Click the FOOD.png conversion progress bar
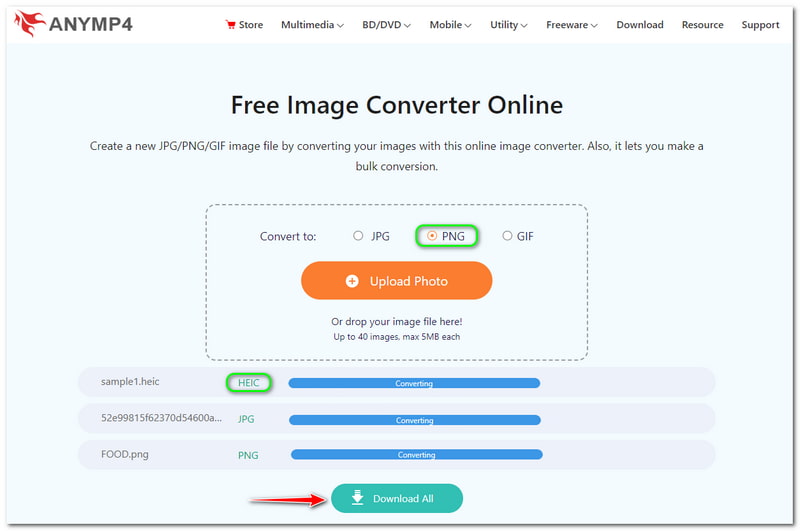Screen dimensions: 800x531 [x=416, y=454]
